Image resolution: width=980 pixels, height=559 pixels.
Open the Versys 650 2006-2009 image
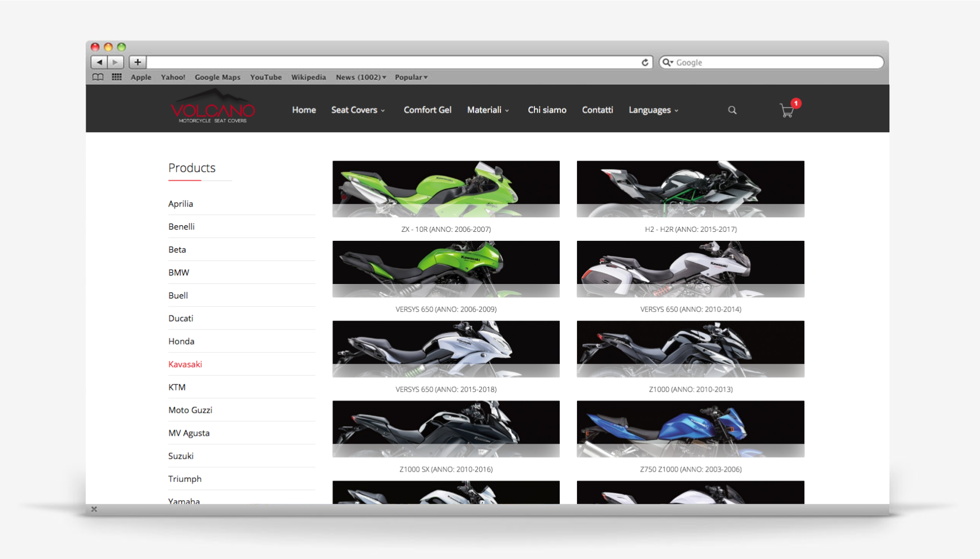pos(446,269)
